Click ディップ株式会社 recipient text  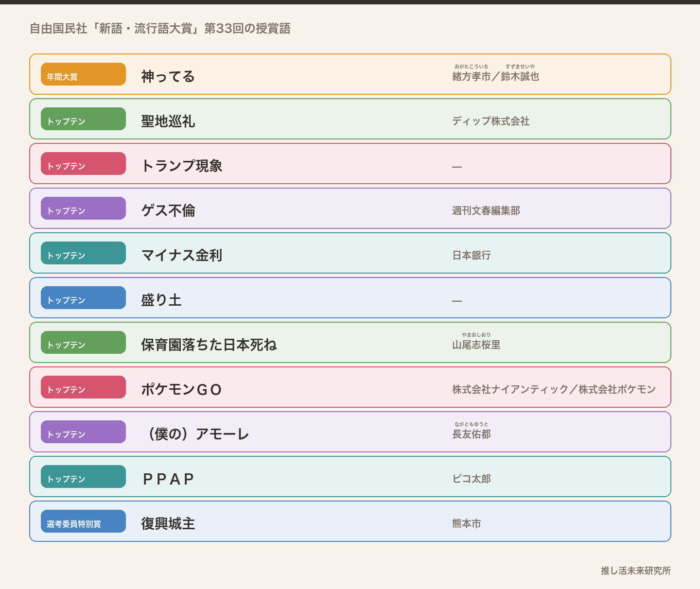pyautogui.click(x=490, y=121)
